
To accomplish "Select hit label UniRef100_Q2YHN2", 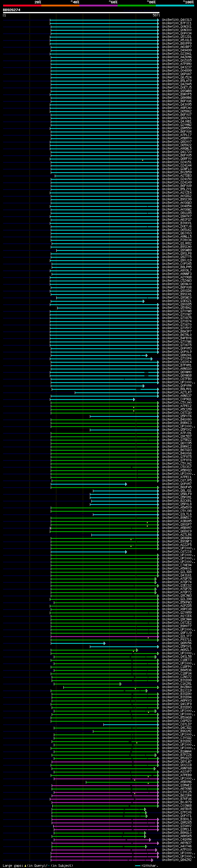I will pyautogui.click(x=177, y=125).
